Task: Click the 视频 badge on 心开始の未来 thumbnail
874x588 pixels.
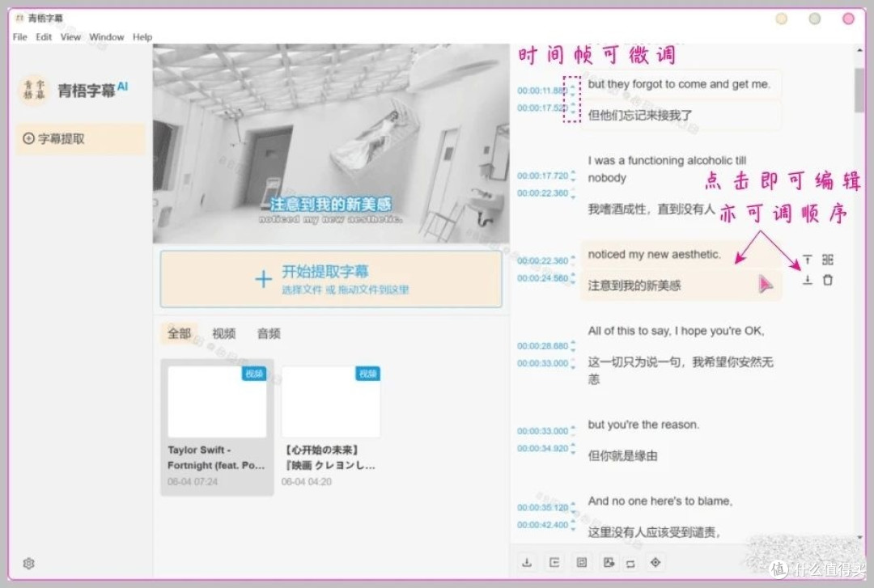Action: click(368, 374)
